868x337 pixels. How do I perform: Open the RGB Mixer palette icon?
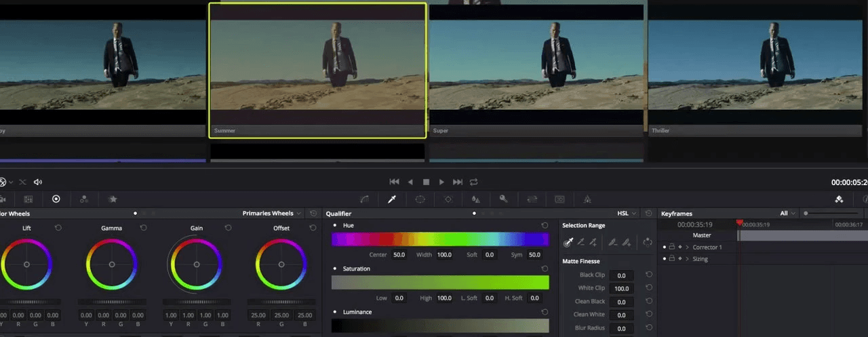[84, 199]
